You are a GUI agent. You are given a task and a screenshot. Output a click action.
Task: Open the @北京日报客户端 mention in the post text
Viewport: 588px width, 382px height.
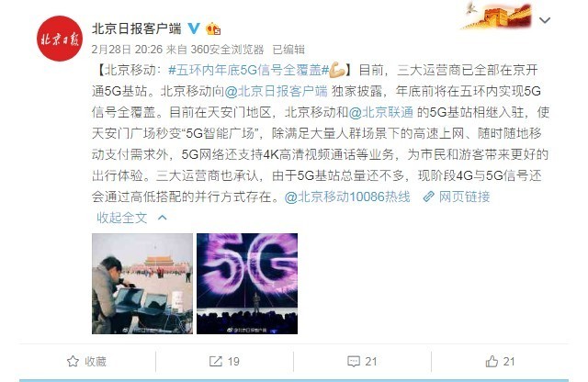point(276,91)
